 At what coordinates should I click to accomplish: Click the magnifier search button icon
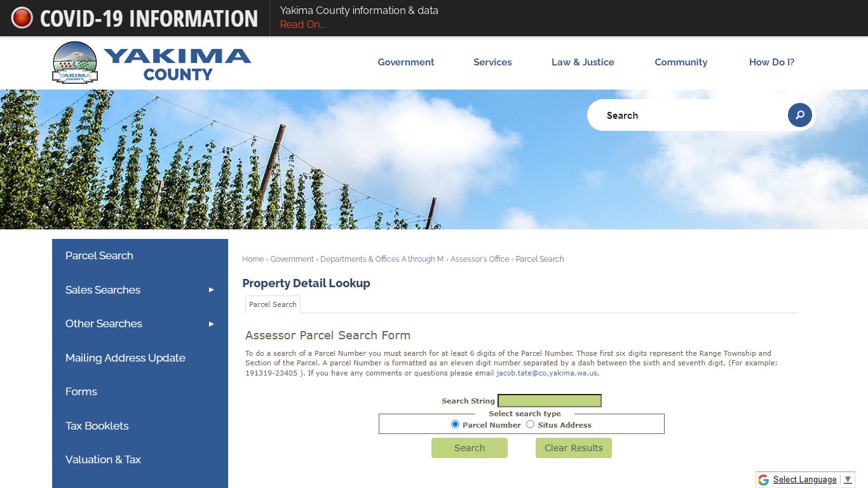click(799, 115)
